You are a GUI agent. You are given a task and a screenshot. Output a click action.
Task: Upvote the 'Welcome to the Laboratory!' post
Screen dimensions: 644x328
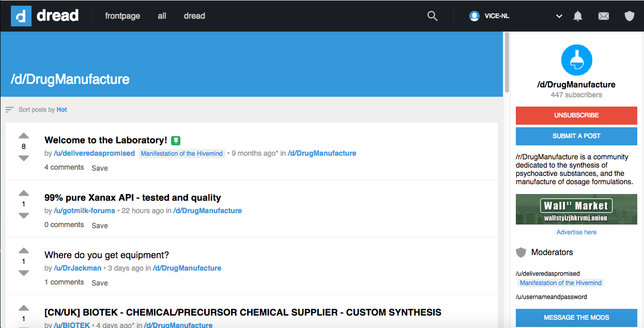click(24, 136)
